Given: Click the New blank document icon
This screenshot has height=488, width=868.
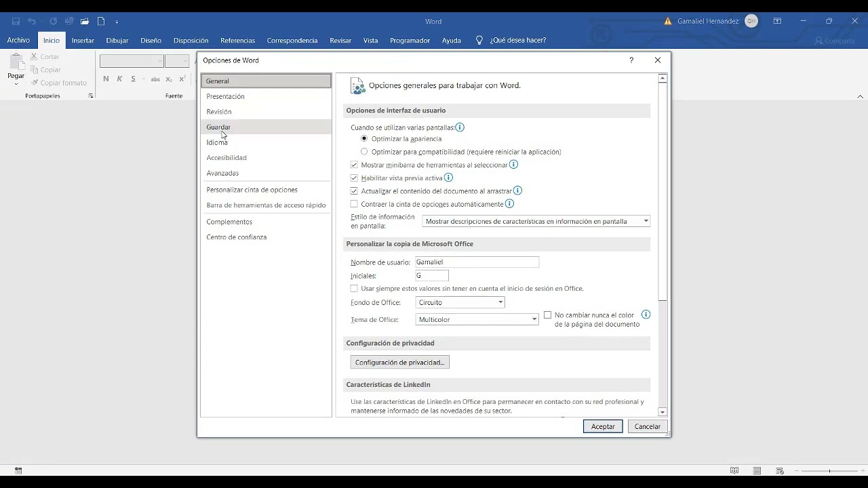Looking at the screenshot, I should (101, 21).
